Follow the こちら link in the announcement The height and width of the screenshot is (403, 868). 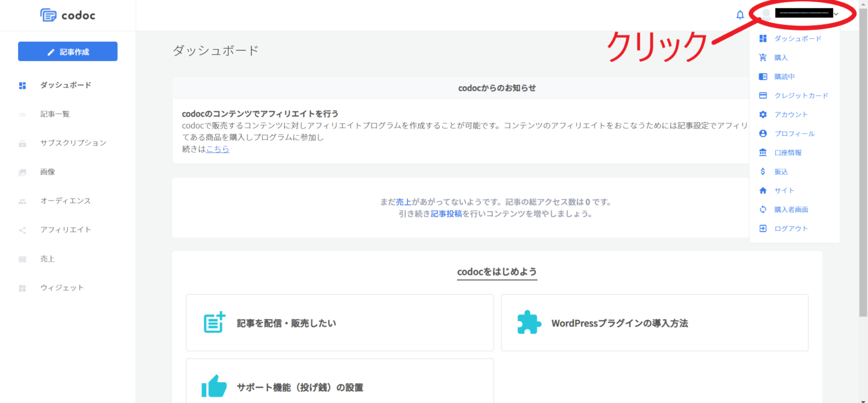click(218, 149)
